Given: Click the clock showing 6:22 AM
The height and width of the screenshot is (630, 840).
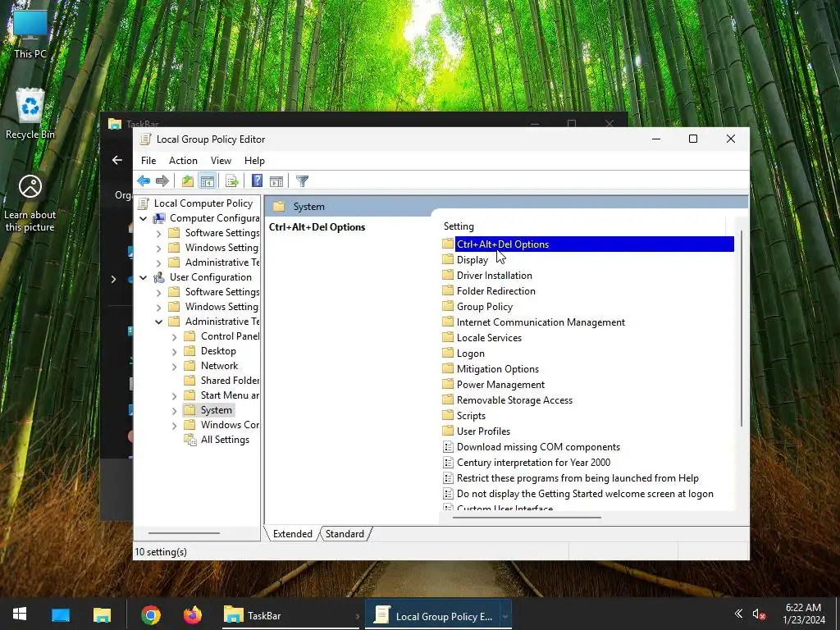Looking at the screenshot, I should pos(803,614).
